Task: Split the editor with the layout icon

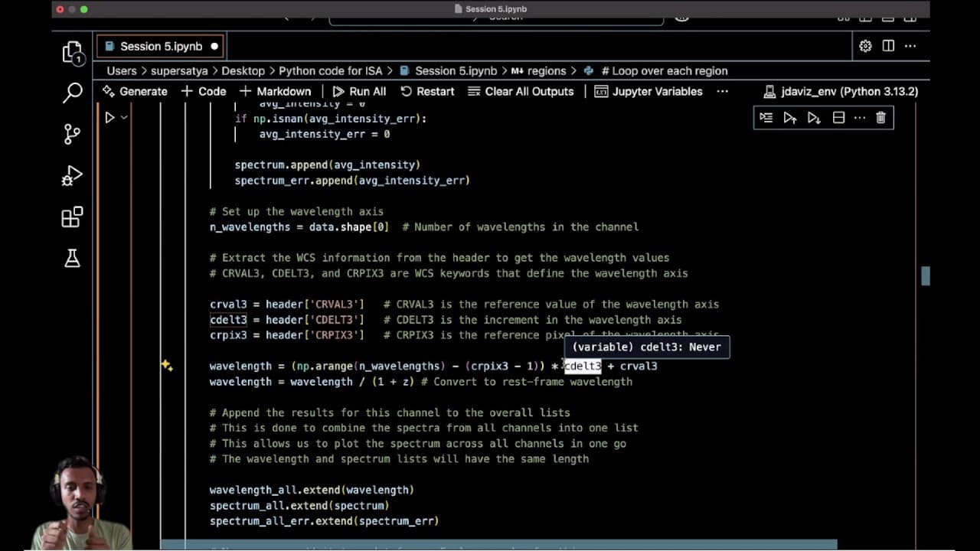Action: click(888, 46)
